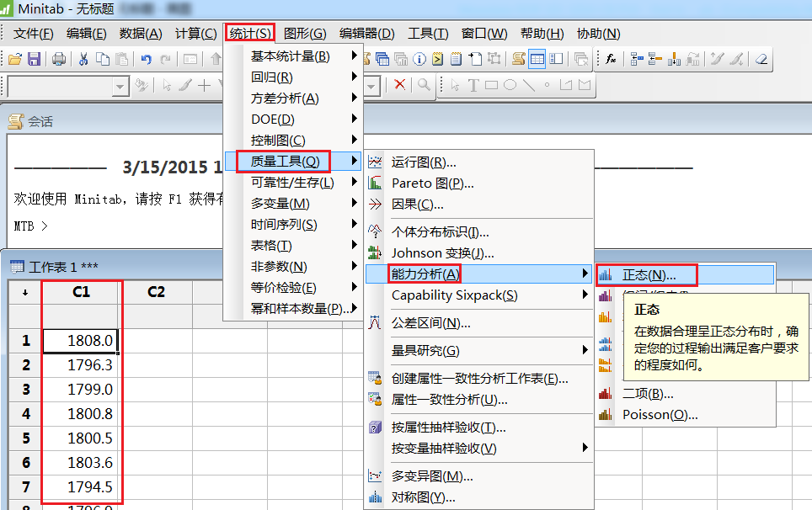Choose 按属性抽样验收(T)... entry
This screenshot has height=510, width=812.
pos(479,428)
